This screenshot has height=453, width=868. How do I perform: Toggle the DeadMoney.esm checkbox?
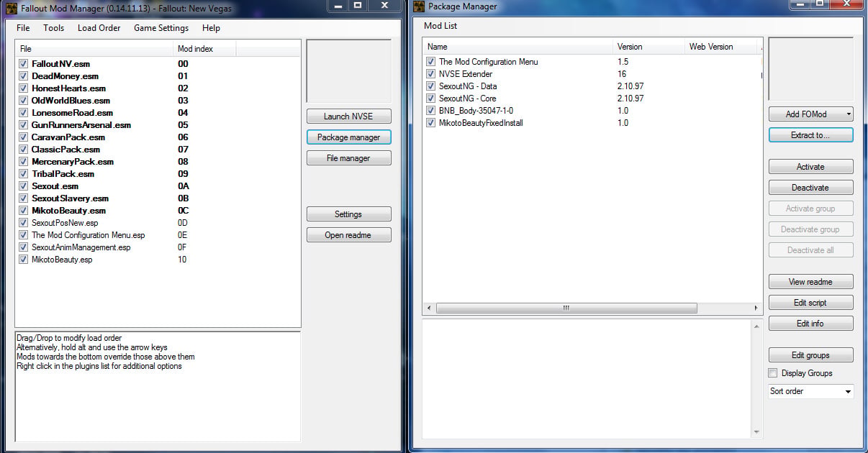(x=23, y=76)
